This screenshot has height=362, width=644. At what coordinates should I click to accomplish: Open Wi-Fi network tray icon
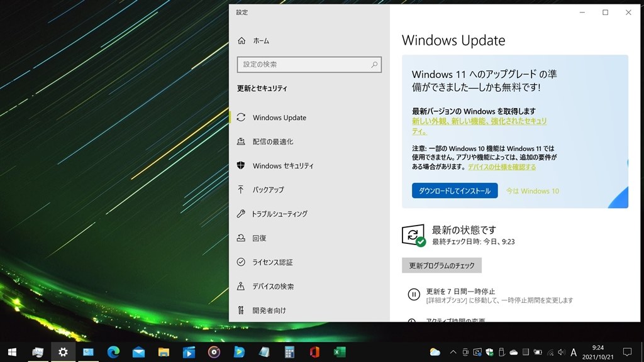550,352
